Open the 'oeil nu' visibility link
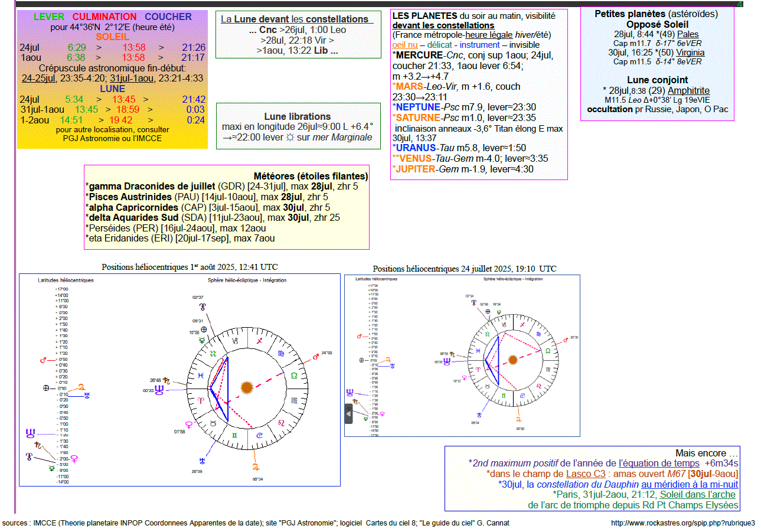Screen dimensions: 761x532 pyautogui.click(x=404, y=45)
